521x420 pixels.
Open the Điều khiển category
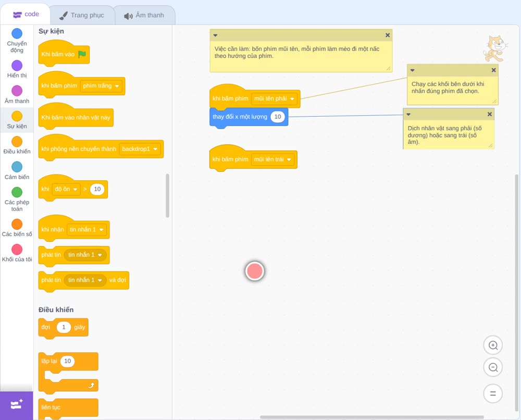17,145
